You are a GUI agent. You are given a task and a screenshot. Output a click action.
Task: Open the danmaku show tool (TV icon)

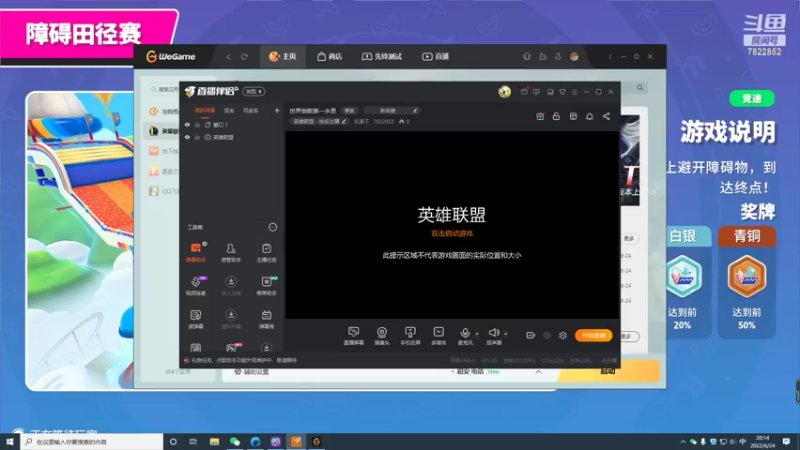[266, 319]
